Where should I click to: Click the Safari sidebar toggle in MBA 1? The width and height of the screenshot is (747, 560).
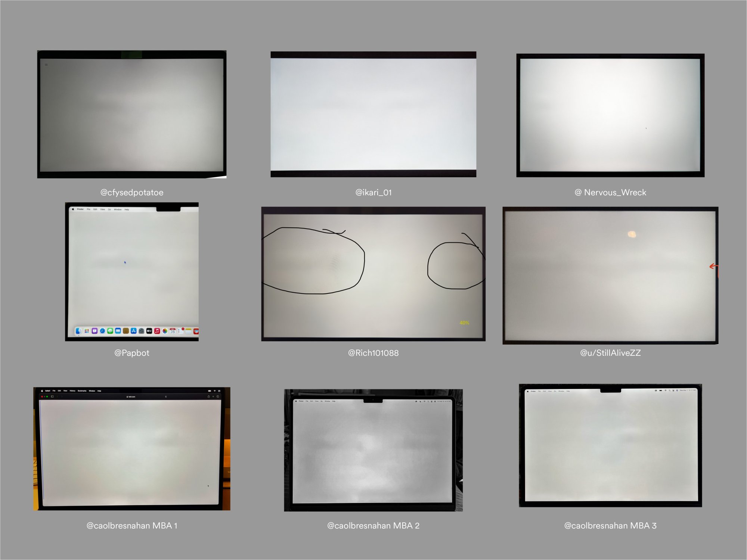52,396
